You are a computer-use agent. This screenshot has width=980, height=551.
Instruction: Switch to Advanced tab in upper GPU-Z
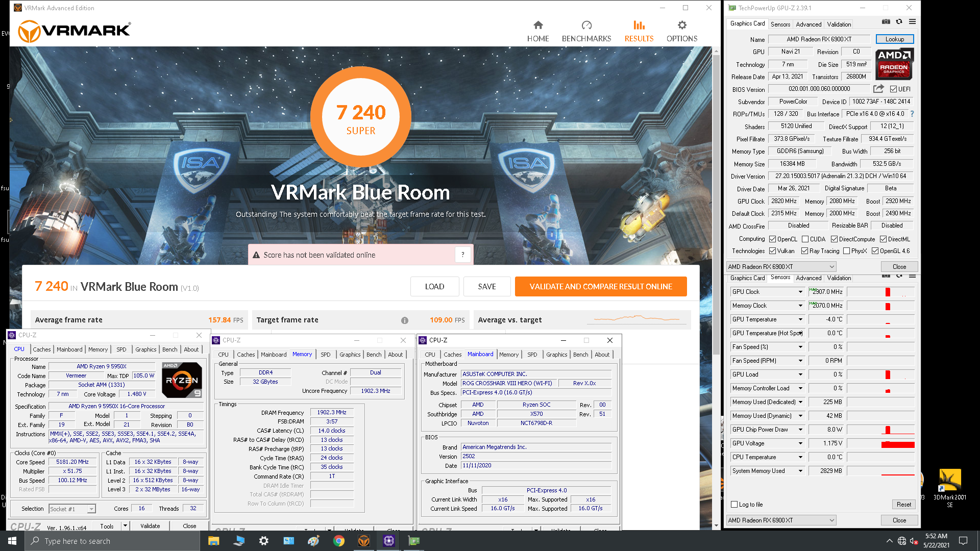point(808,24)
